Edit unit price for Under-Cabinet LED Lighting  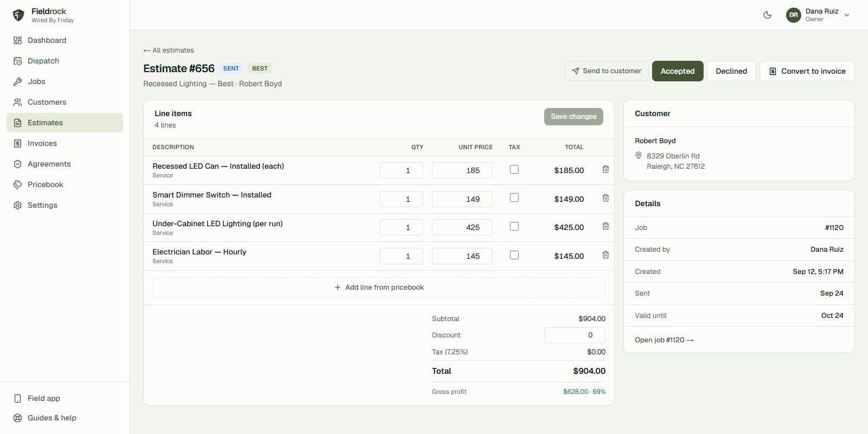[x=462, y=227]
